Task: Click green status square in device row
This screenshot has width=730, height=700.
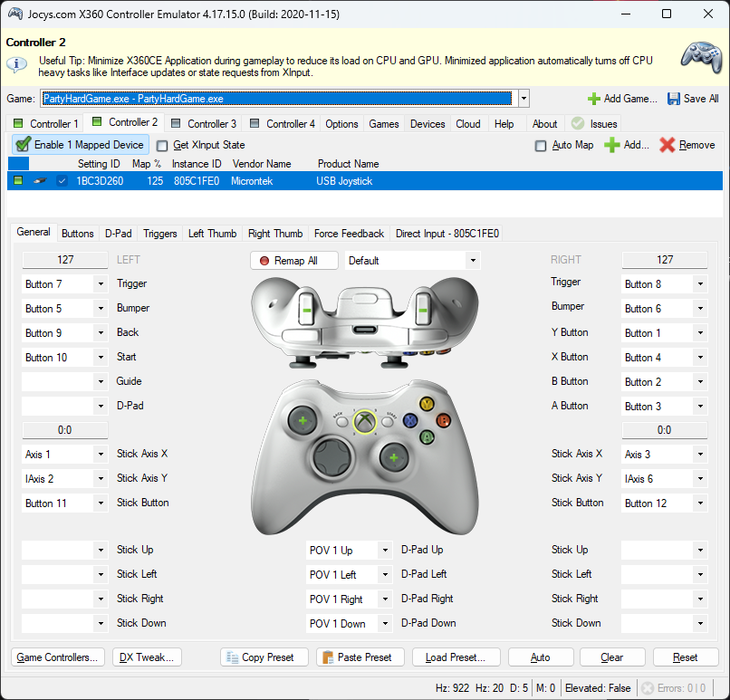Action: click(18, 180)
